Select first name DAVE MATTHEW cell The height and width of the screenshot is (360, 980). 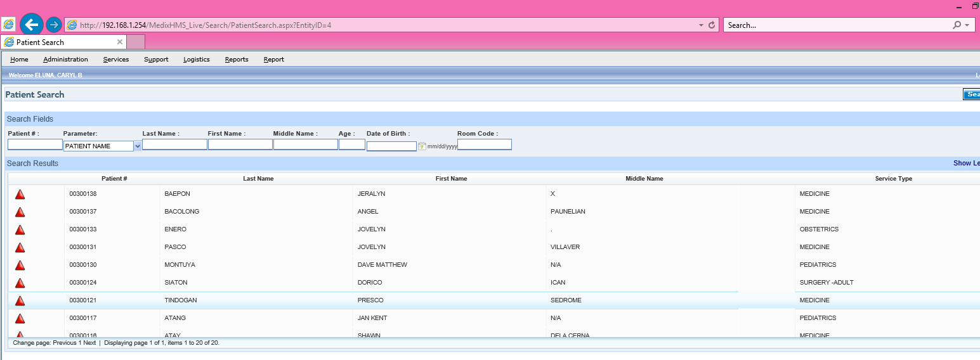click(x=382, y=265)
